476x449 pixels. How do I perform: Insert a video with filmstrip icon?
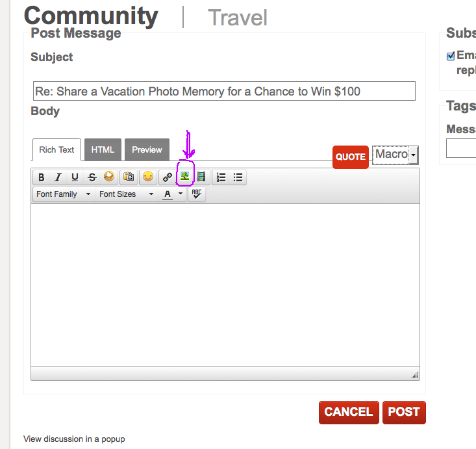(201, 177)
